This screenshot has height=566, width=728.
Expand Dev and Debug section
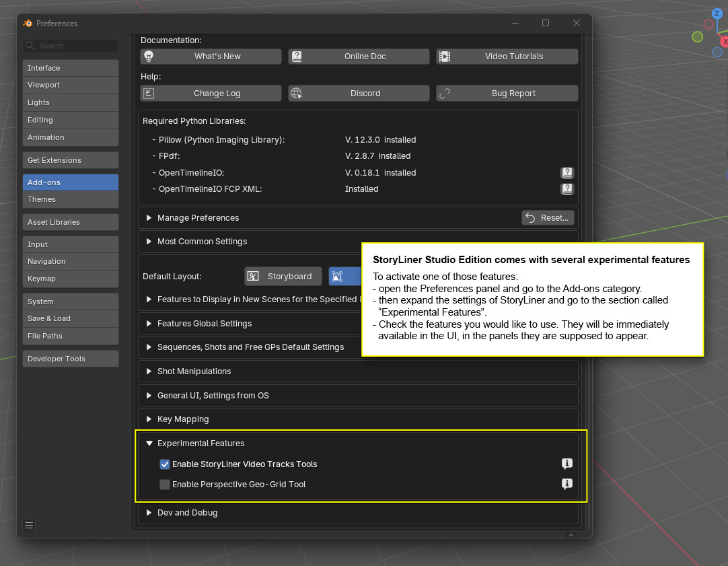point(149,513)
